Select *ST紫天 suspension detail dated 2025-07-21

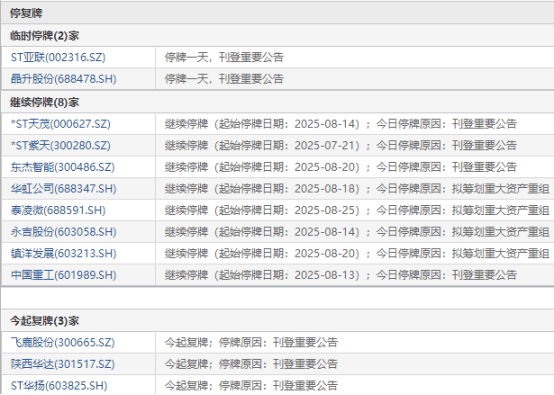coord(341,146)
